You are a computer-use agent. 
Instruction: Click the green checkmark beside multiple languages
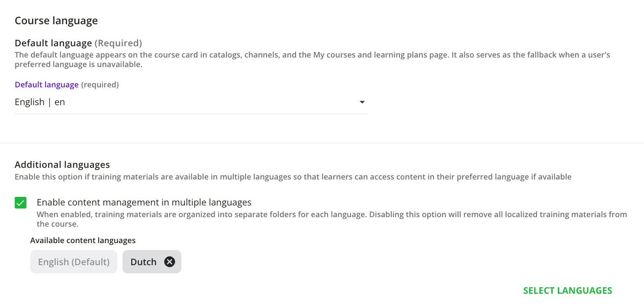click(20, 202)
